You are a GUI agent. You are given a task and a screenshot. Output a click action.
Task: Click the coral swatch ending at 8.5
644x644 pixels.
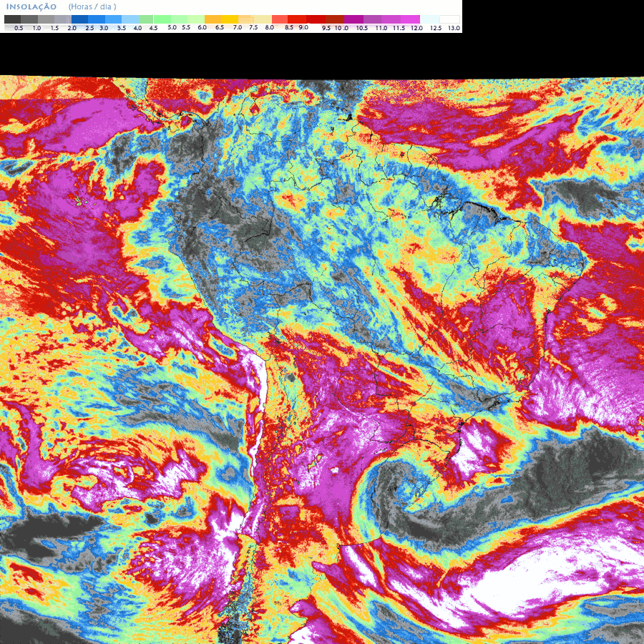pyautogui.click(x=280, y=19)
